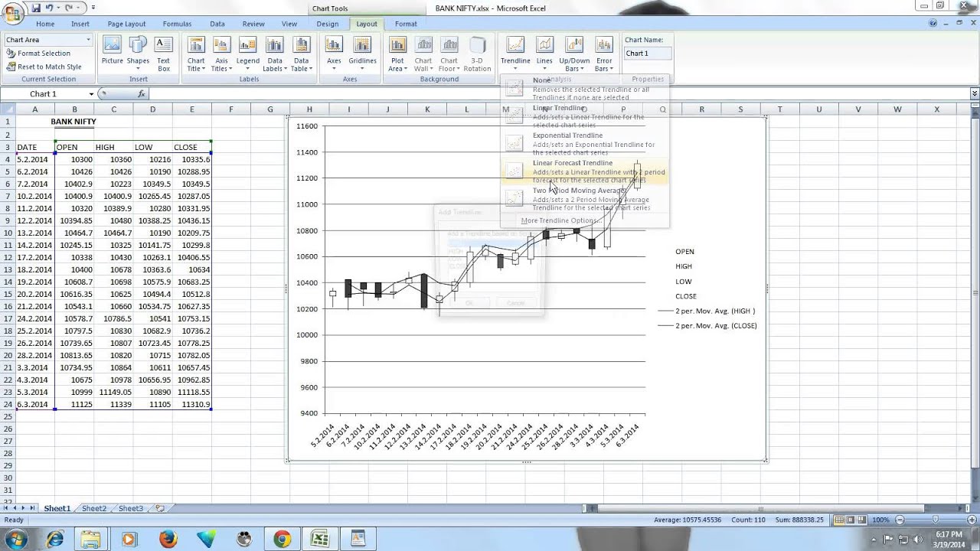This screenshot has height=551, width=980.
Task: Expand the formula bar
Action: click(x=974, y=94)
